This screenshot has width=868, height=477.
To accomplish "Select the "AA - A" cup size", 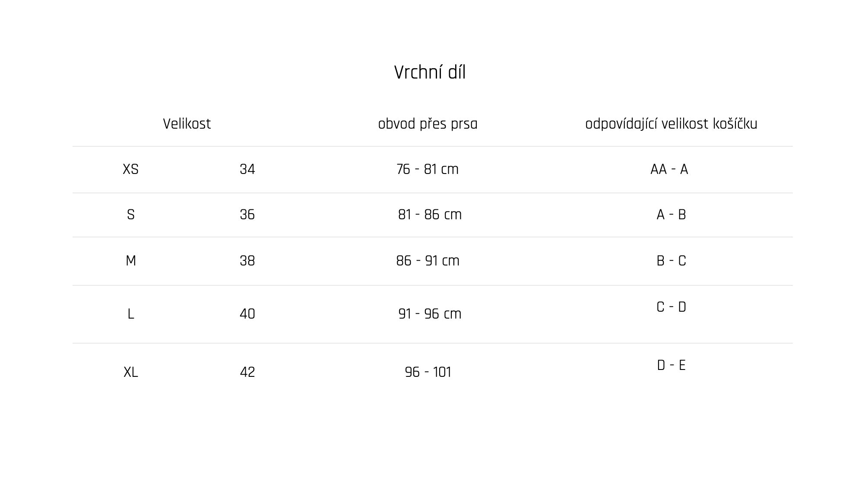I will tap(669, 169).
